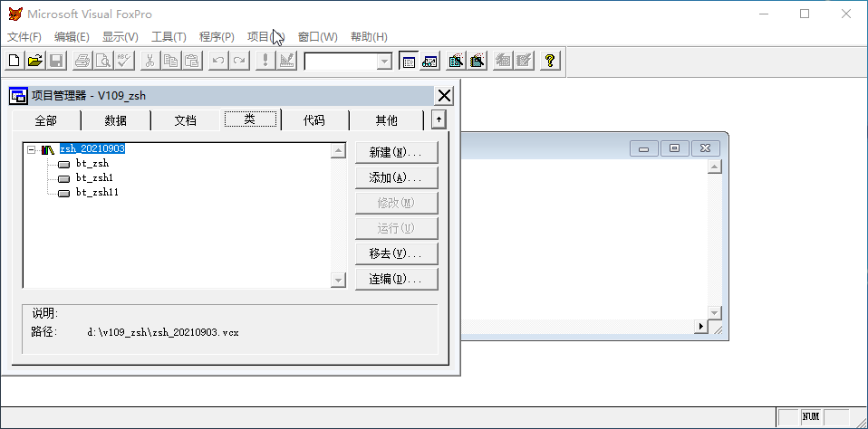This screenshot has width=868, height=429.
Task: Click the ABC spelling check icon
Action: pyautogui.click(x=124, y=61)
